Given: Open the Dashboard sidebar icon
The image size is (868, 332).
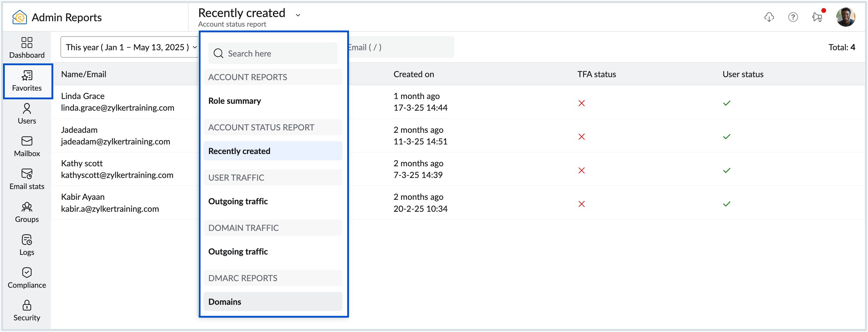Looking at the screenshot, I should tap(27, 48).
